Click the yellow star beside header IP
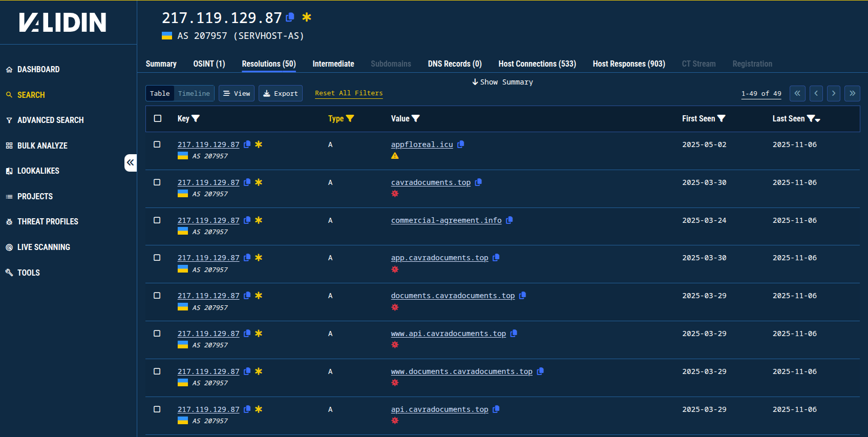 pos(307,17)
